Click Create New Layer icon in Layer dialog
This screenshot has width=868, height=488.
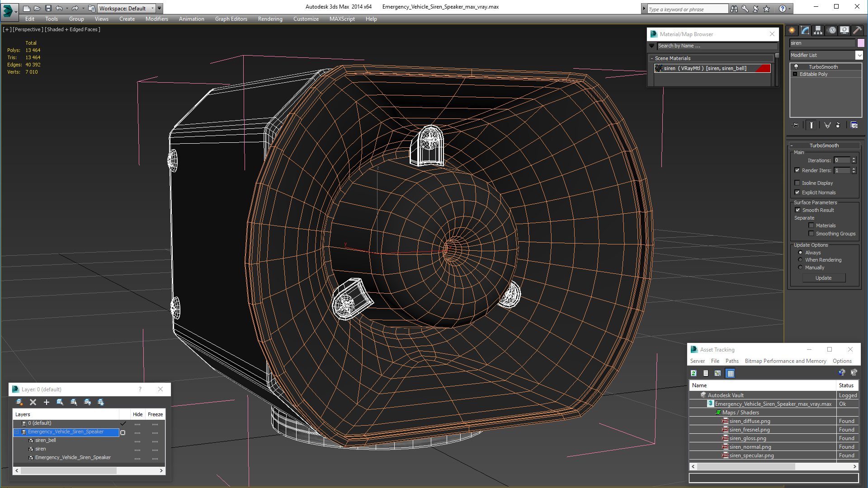click(19, 402)
